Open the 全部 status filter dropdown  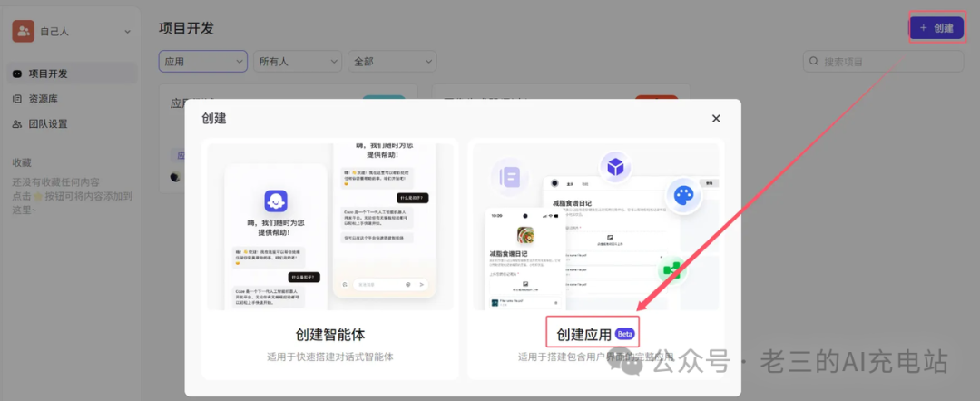(x=392, y=61)
